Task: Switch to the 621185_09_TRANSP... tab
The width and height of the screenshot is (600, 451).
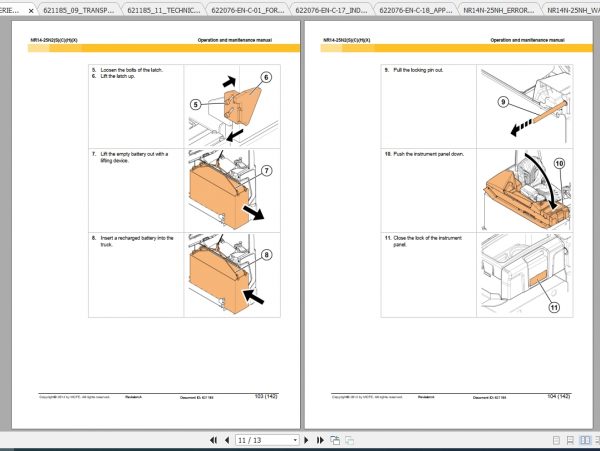Action: (x=79, y=10)
